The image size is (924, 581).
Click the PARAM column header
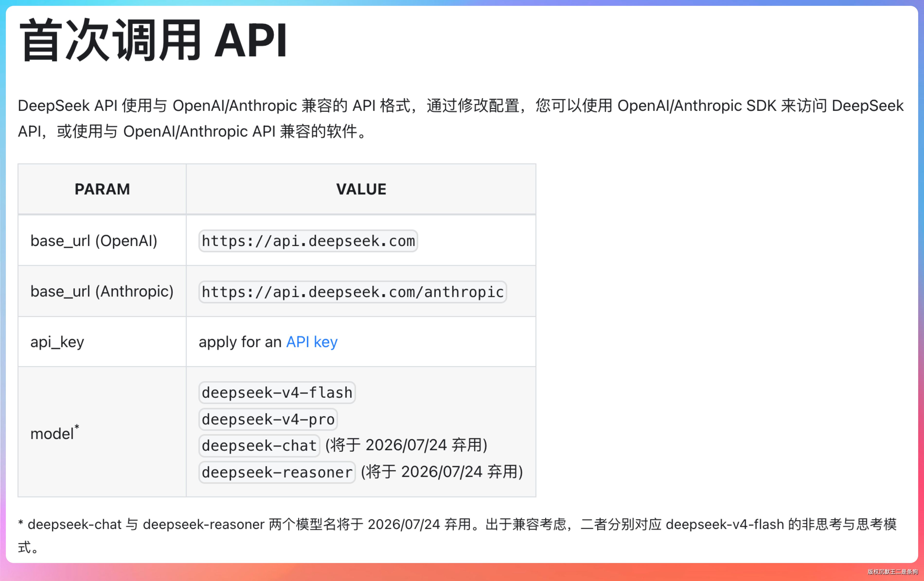tap(102, 189)
